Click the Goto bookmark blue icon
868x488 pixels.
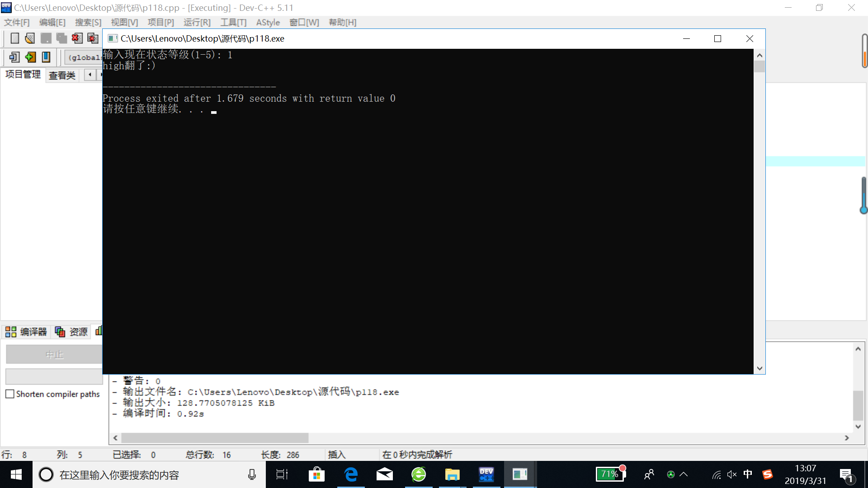coord(46,57)
